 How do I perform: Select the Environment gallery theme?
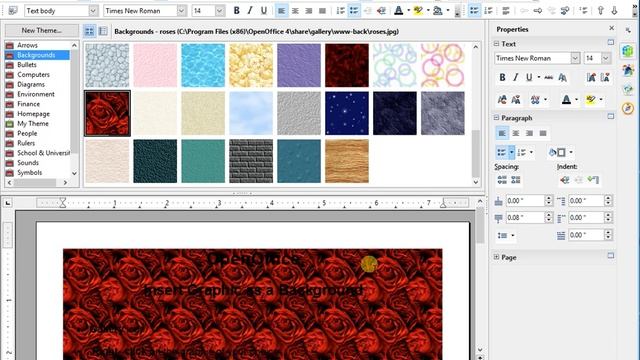[x=36, y=94]
